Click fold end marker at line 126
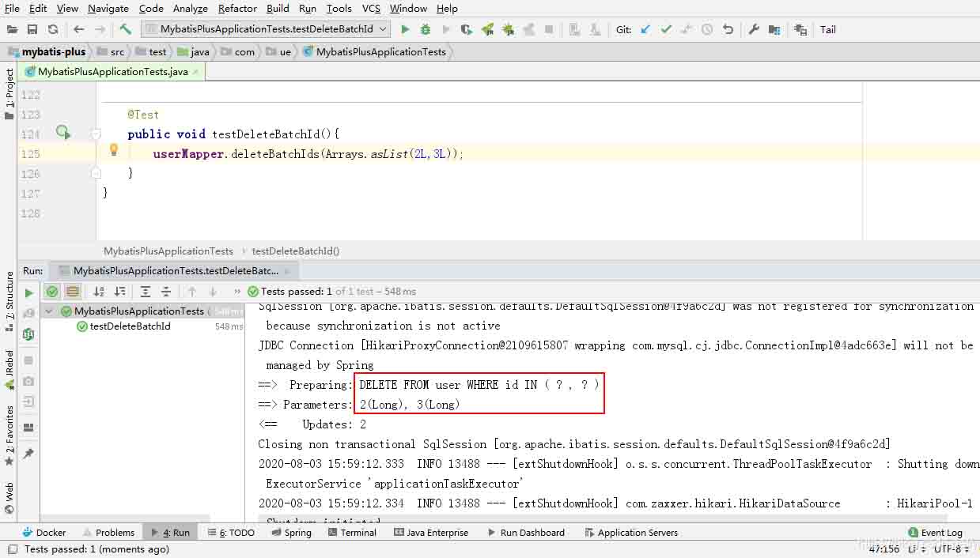 [x=96, y=173]
